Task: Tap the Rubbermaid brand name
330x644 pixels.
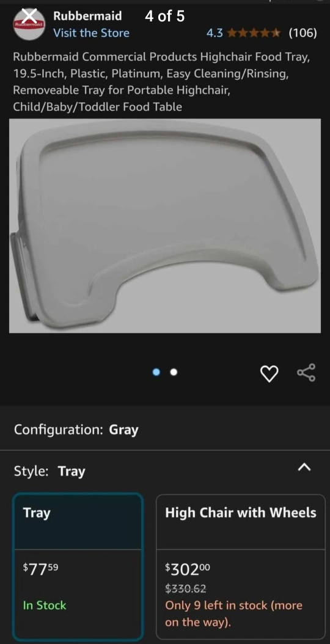Action: coord(87,16)
